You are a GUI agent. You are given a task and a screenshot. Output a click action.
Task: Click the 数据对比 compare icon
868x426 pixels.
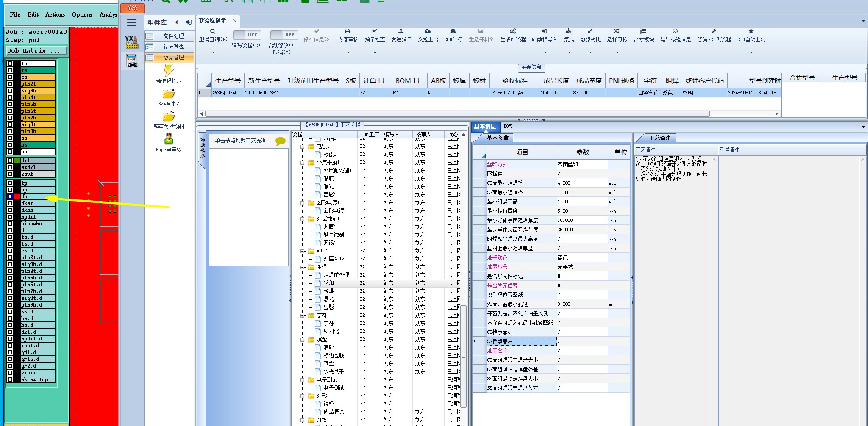tap(590, 31)
